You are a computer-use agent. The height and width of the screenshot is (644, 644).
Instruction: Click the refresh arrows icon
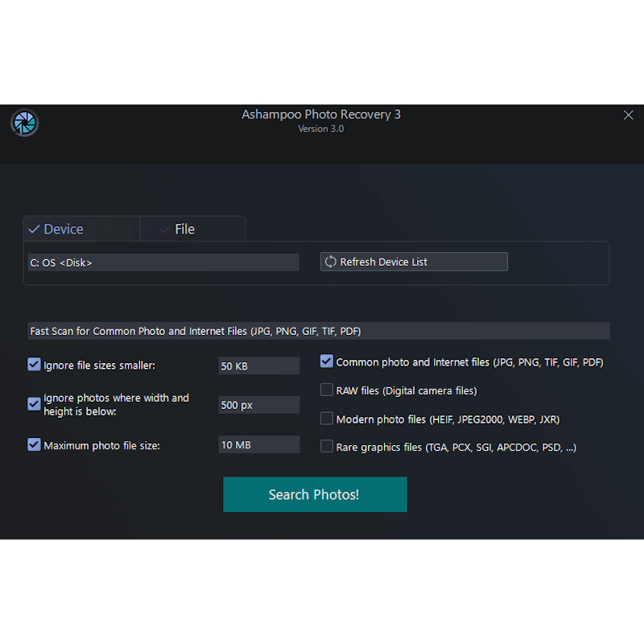click(x=330, y=262)
